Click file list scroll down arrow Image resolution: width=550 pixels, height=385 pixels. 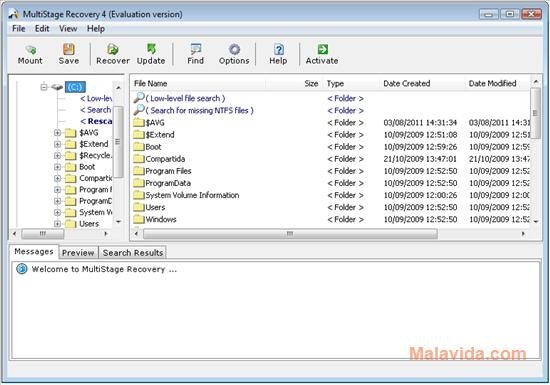click(536, 222)
